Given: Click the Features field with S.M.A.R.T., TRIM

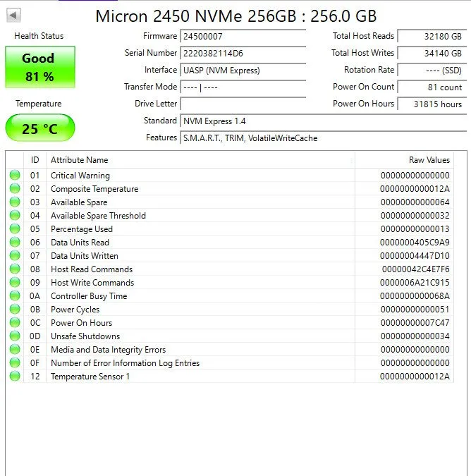Looking at the screenshot, I should point(323,138).
